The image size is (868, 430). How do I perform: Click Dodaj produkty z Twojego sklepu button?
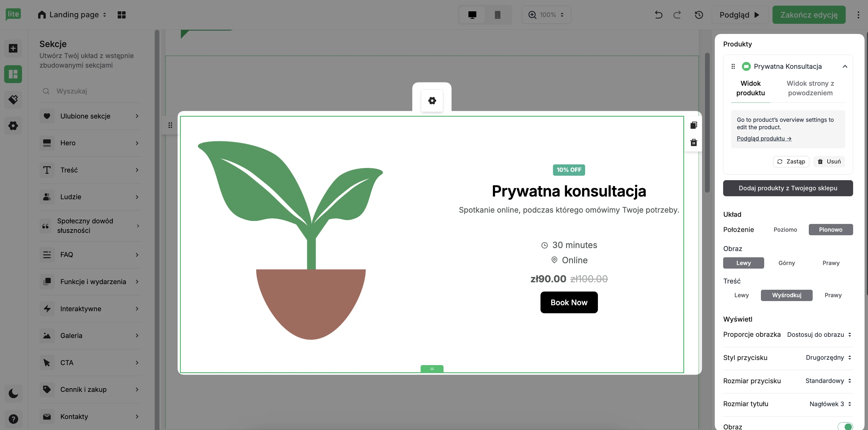pos(787,188)
